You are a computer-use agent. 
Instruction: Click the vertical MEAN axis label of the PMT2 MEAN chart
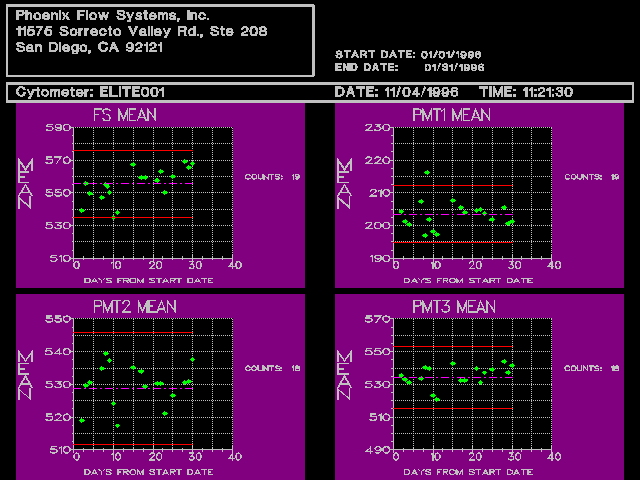point(25,375)
